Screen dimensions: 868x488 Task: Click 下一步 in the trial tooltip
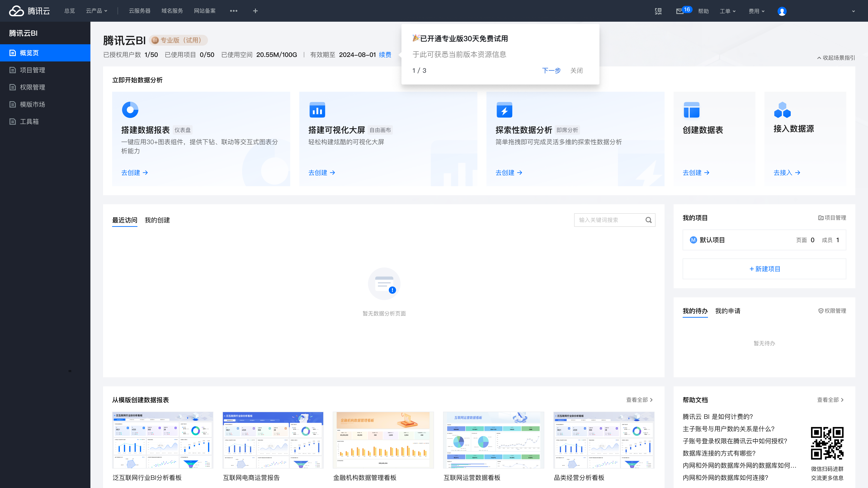click(x=551, y=70)
